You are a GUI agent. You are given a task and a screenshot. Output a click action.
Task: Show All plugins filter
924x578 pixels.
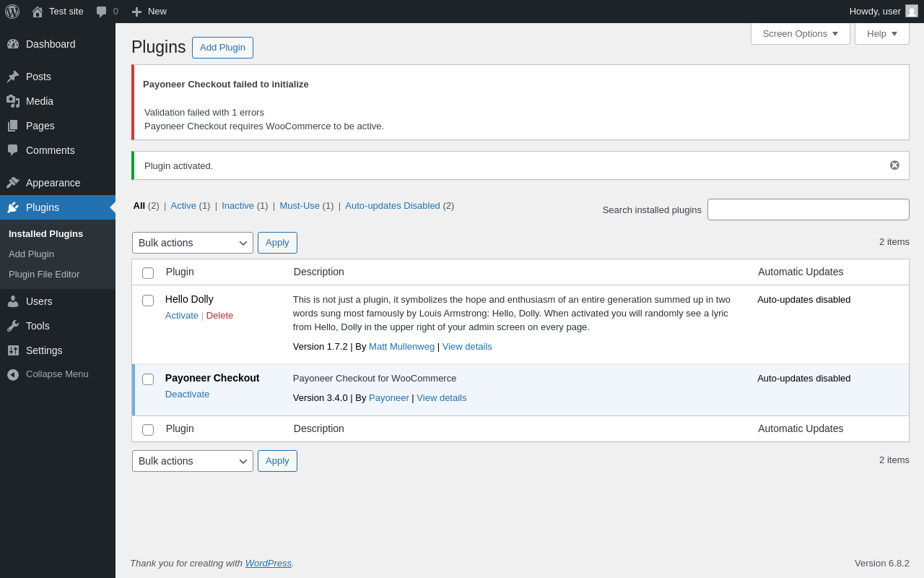[x=139, y=205]
